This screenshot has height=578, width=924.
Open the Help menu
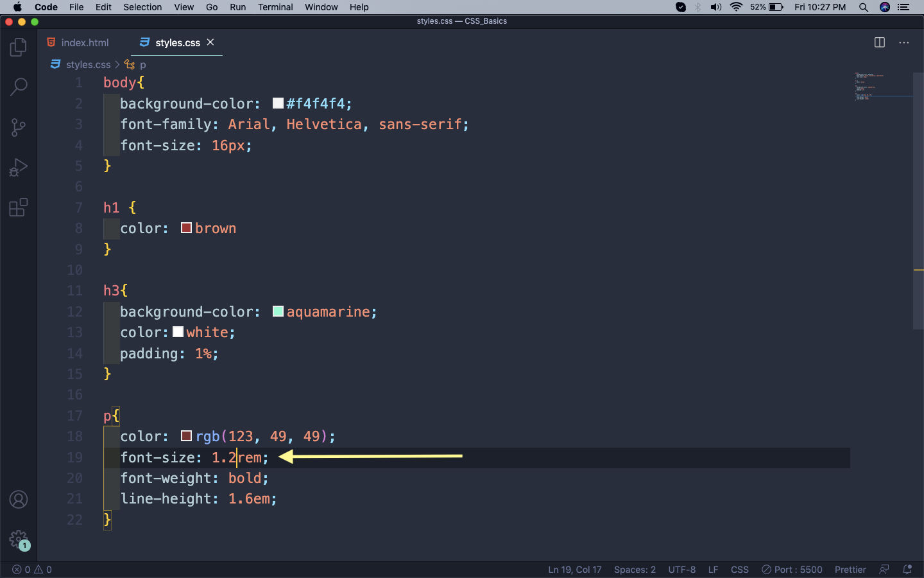click(x=359, y=7)
